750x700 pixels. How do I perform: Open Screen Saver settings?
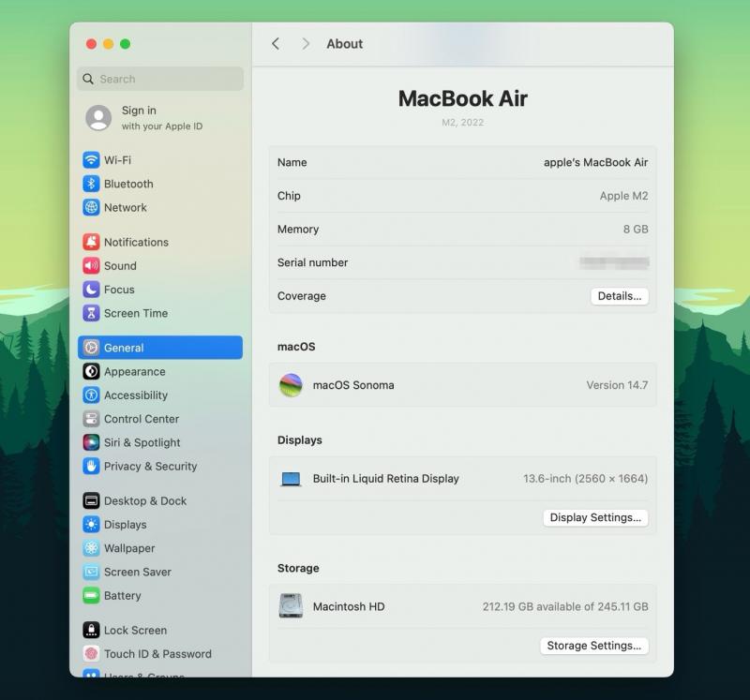pyautogui.click(x=160, y=572)
